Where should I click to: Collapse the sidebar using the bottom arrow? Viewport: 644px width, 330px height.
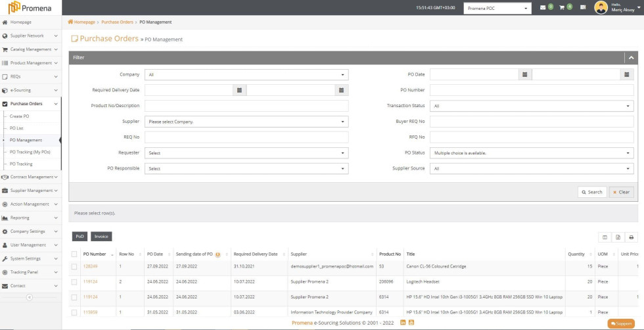click(x=30, y=298)
